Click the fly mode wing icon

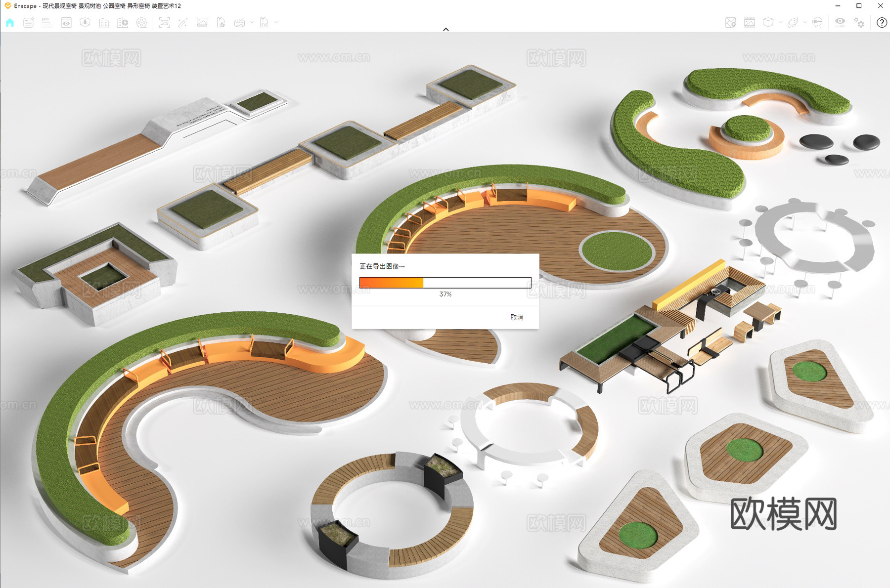(x=793, y=22)
